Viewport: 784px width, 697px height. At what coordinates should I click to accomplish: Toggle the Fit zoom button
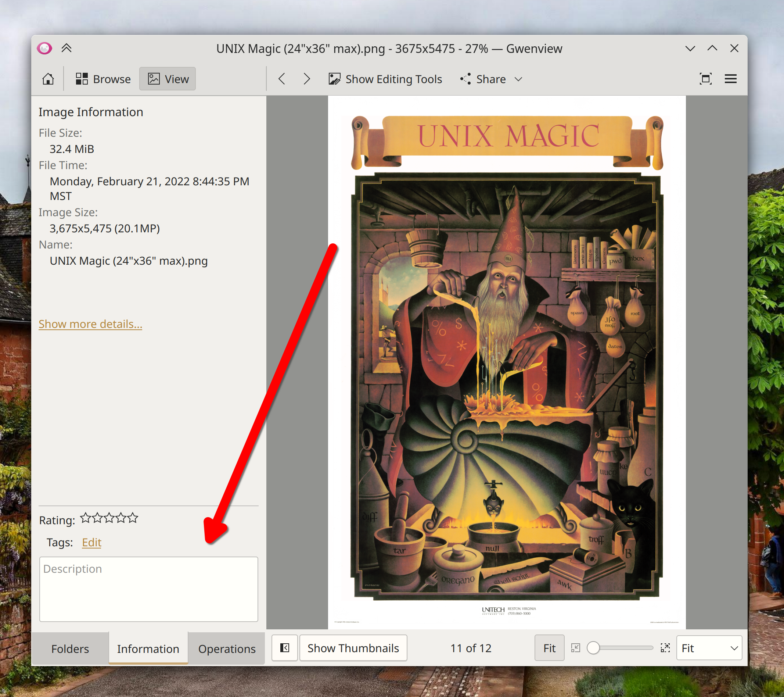tap(549, 648)
